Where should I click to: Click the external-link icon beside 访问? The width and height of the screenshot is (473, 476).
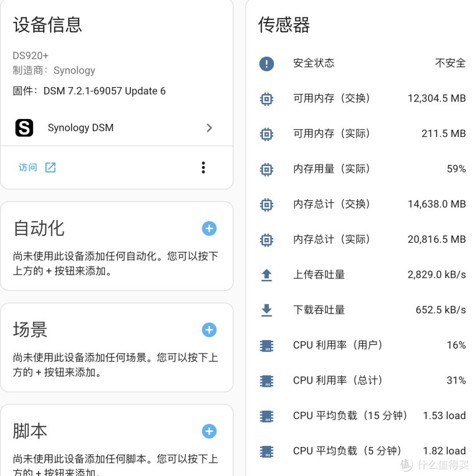pos(49,167)
